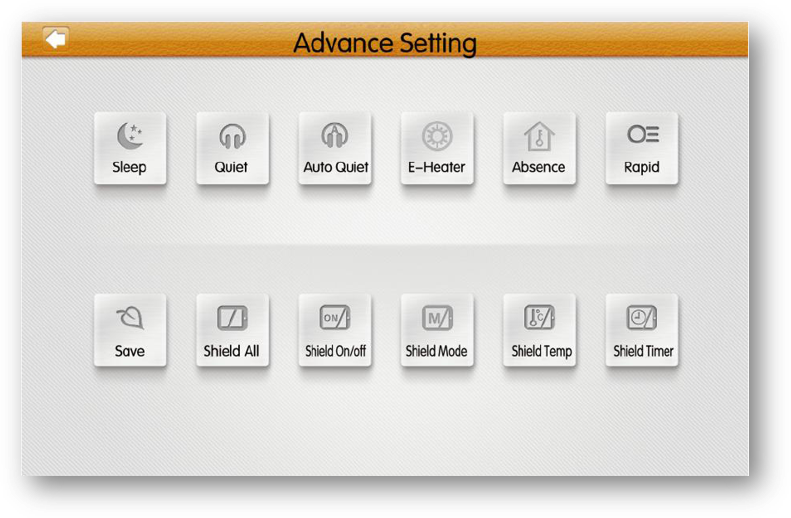Image resolution: width=791 pixels, height=518 pixels.
Task: Tap the Save leaf icon
Action: [x=131, y=318]
